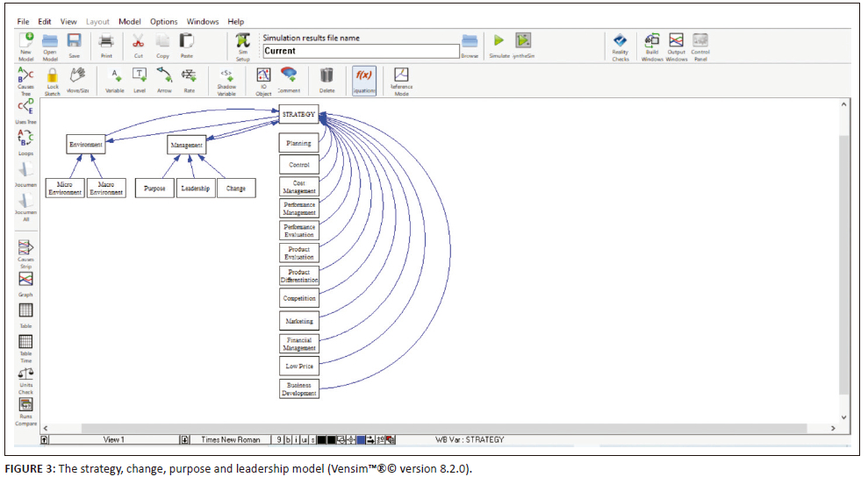The height and width of the screenshot is (477, 868).
Task: Show the Loops analysis tool
Action: coord(25,141)
